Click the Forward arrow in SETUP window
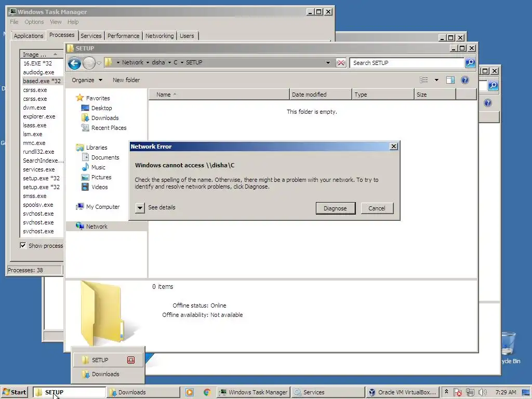 (89, 63)
